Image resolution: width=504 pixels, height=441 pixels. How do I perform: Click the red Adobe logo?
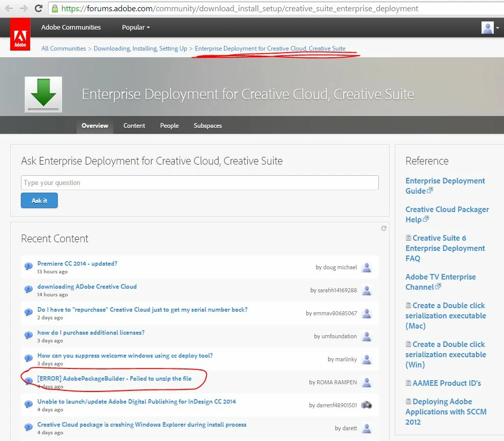[20, 34]
